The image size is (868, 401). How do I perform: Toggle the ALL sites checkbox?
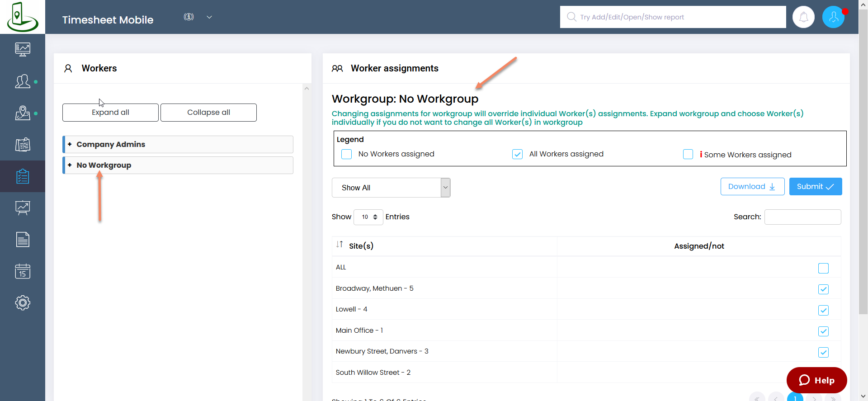pyautogui.click(x=823, y=268)
